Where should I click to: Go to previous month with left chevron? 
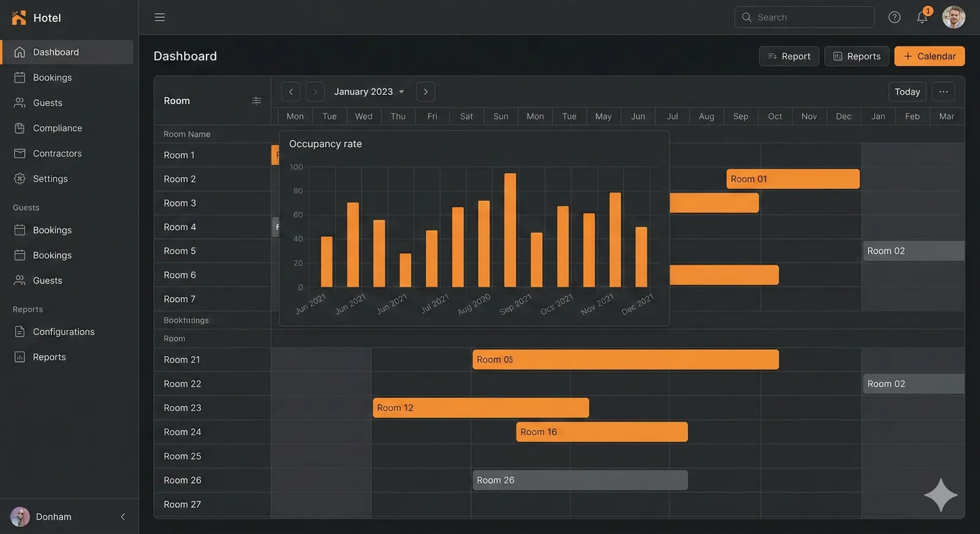point(291,92)
